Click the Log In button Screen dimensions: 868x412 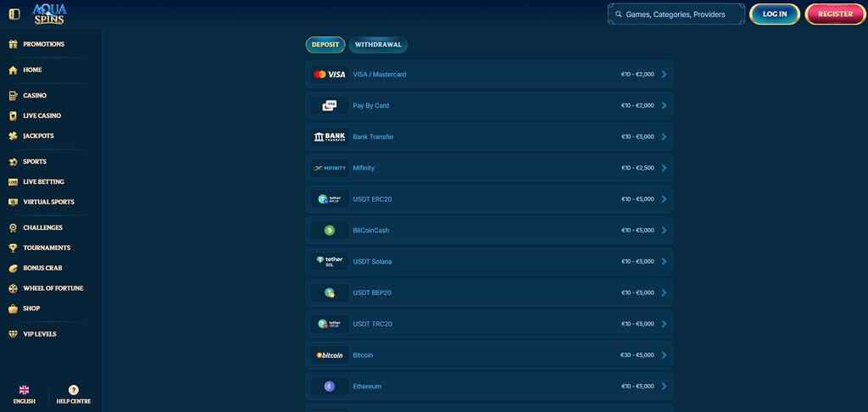pyautogui.click(x=775, y=14)
